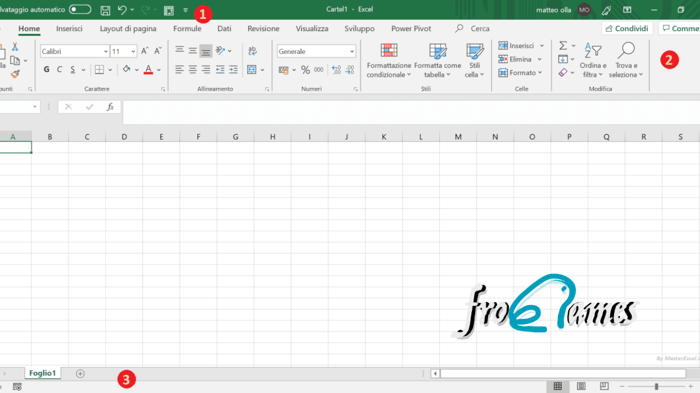This screenshot has height=393, width=700.
Task: Increase font size with the larger A
Action: coord(144,51)
